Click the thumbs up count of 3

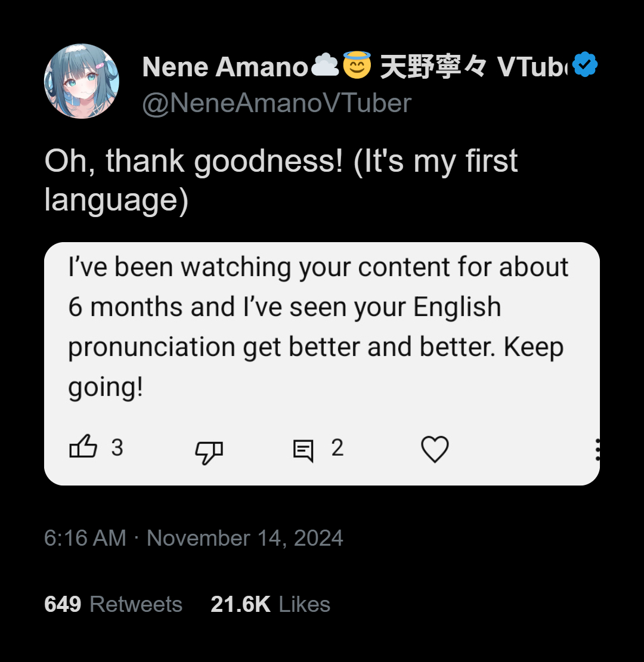(117, 447)
